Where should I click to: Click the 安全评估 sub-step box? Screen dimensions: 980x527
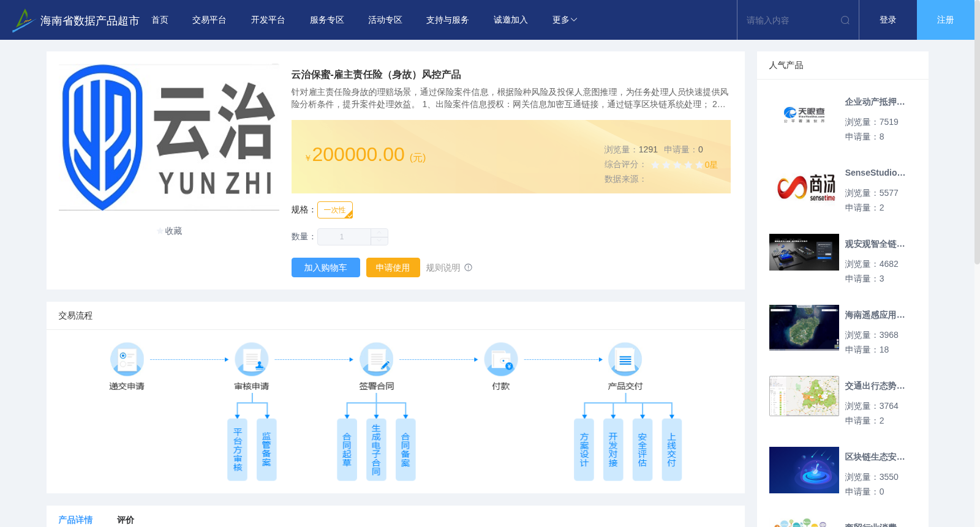pos(643,450)
